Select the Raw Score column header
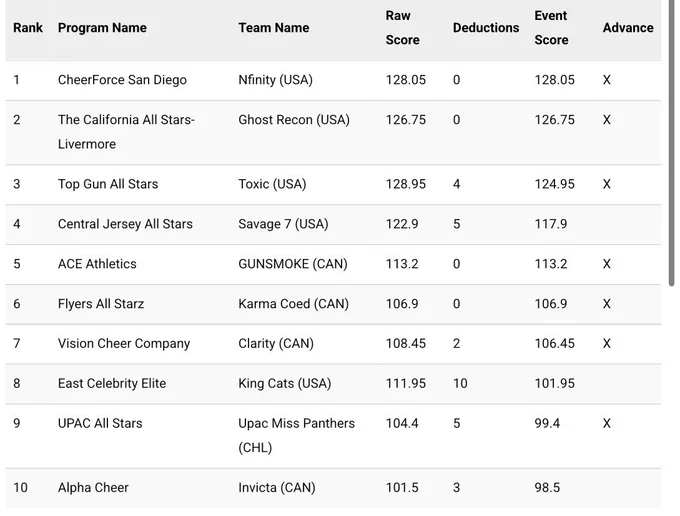The height and width of the screenshot is (516, 680). click(x=402, y=28)
